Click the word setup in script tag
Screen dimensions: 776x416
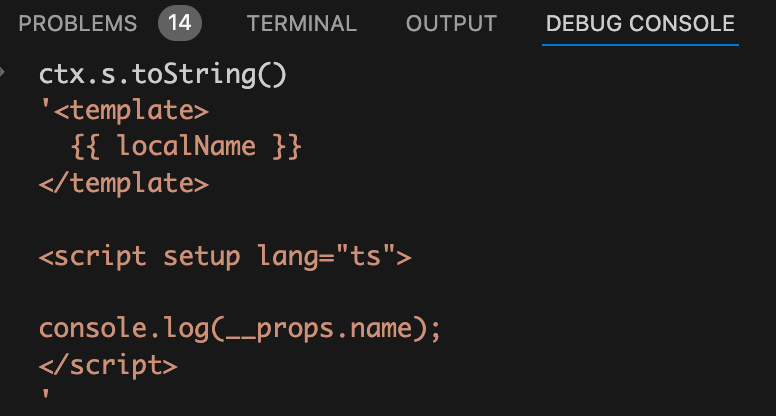point(201,256)
